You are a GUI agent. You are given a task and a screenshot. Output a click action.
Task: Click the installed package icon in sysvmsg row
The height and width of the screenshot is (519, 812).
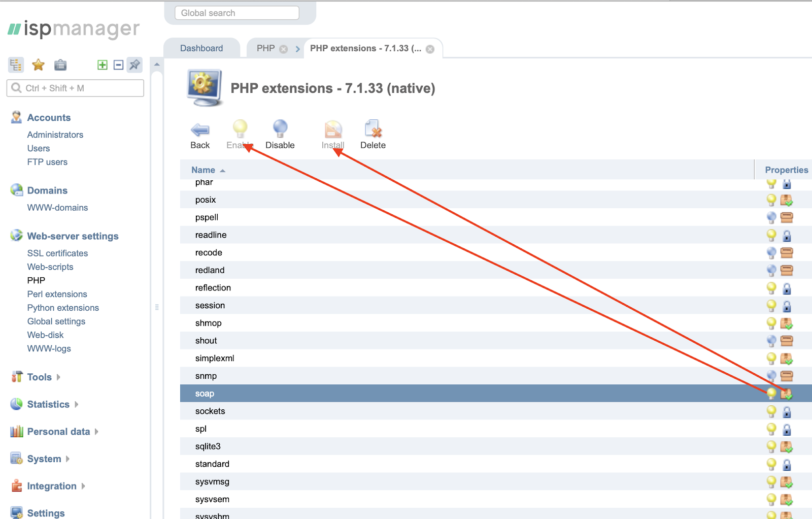pos(787,482)
